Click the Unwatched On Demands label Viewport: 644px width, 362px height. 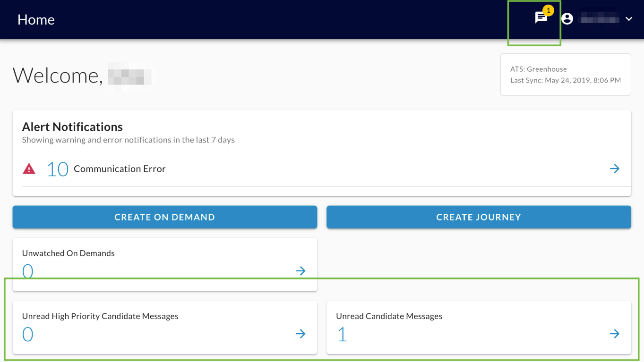click(69, 253)
